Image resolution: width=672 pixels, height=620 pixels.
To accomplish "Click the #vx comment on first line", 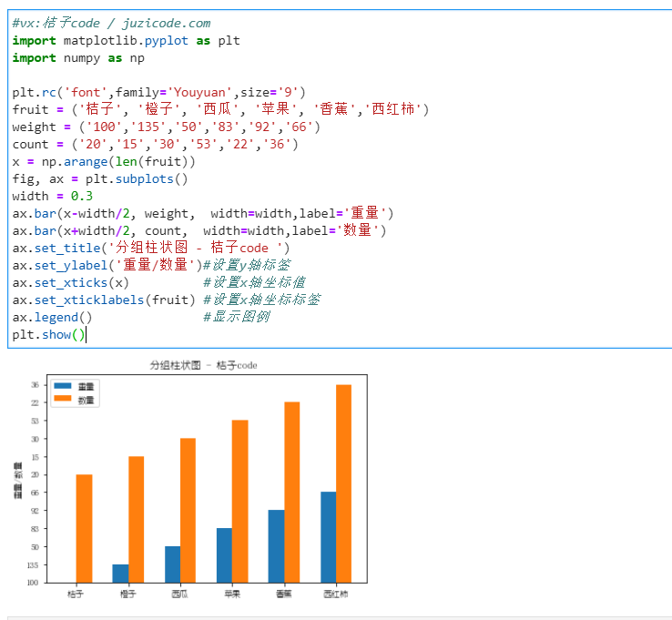I will pos(111,23).
